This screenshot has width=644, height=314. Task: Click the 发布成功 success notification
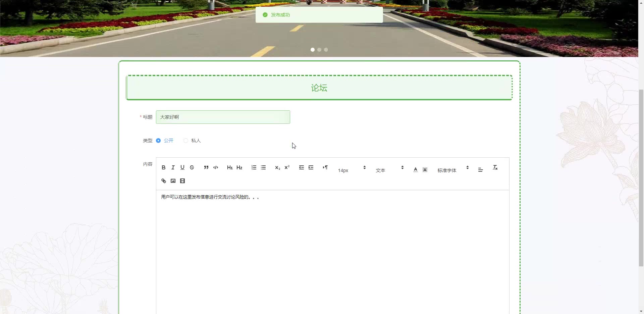319,15
